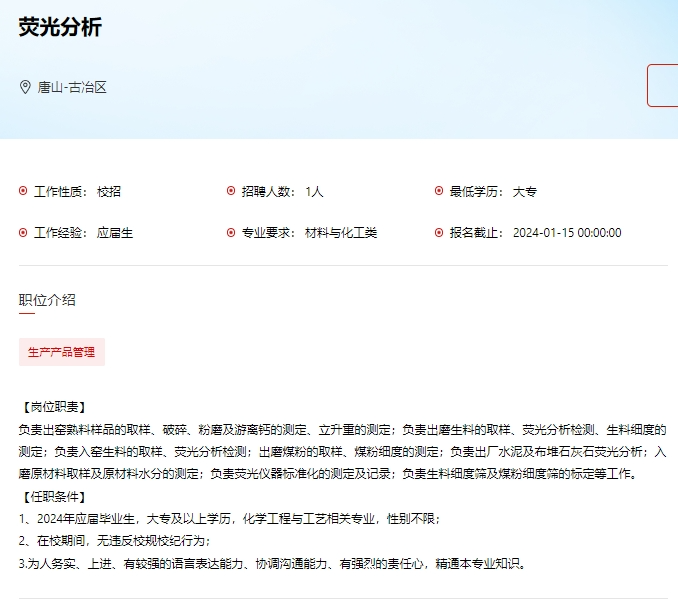Click the 应届生 work experience value
The image size is (678, 601).
pyautogui.click(x=115, y=233)
